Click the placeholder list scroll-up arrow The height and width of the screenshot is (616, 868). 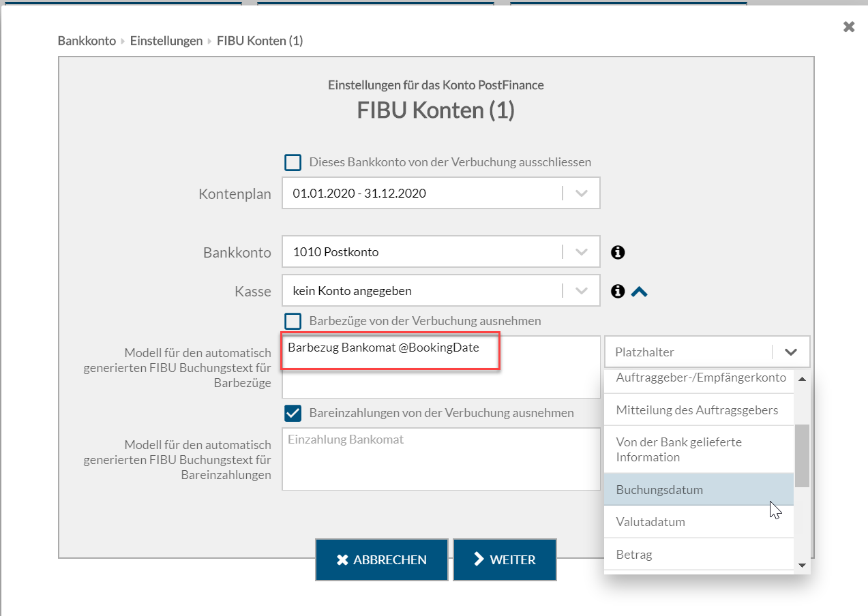[802, 378]
